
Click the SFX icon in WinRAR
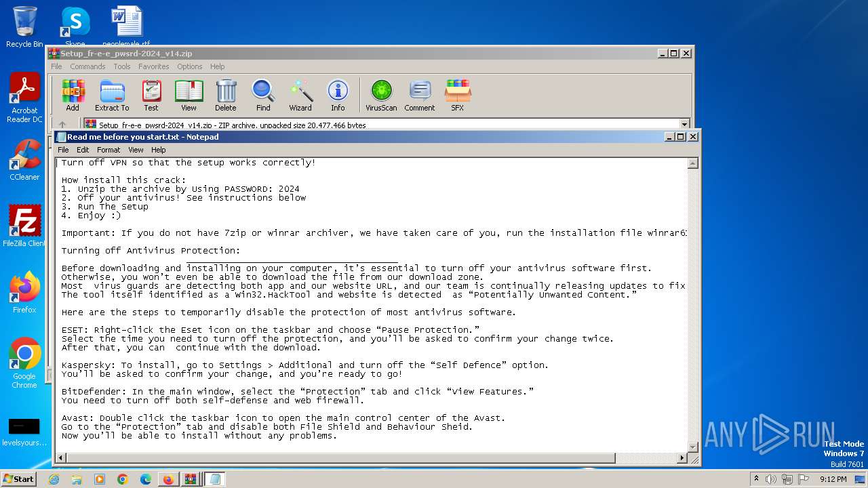[458, 95]
